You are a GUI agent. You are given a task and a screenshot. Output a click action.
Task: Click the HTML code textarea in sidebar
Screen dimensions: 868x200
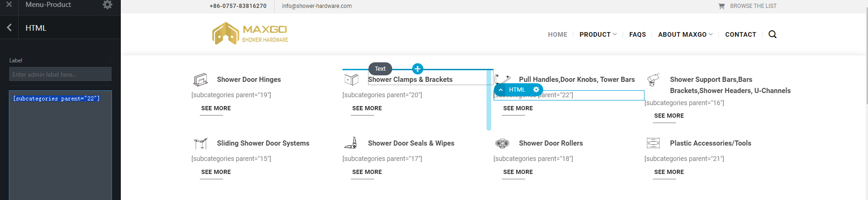point(60,144)
